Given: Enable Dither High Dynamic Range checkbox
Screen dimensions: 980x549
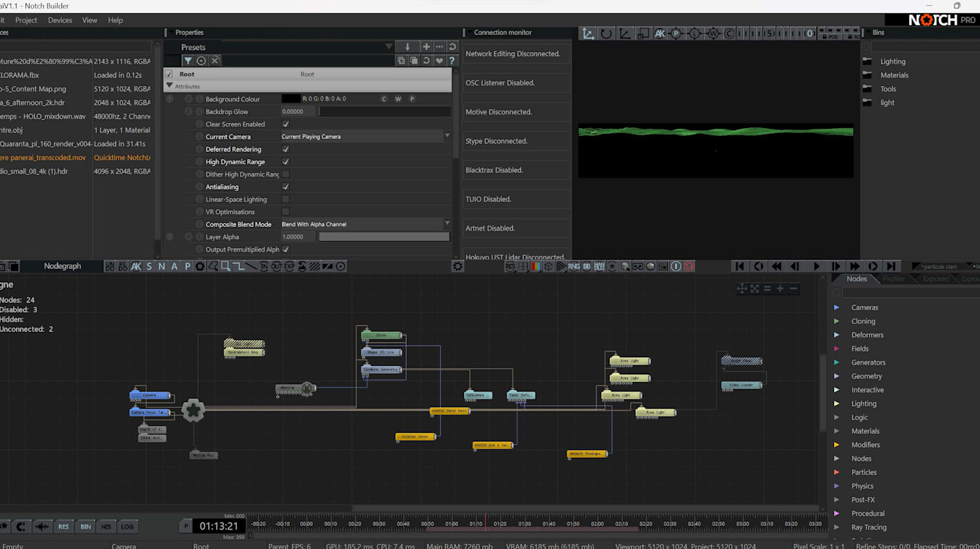Looking at the screenshot, I should pos(285,174).
